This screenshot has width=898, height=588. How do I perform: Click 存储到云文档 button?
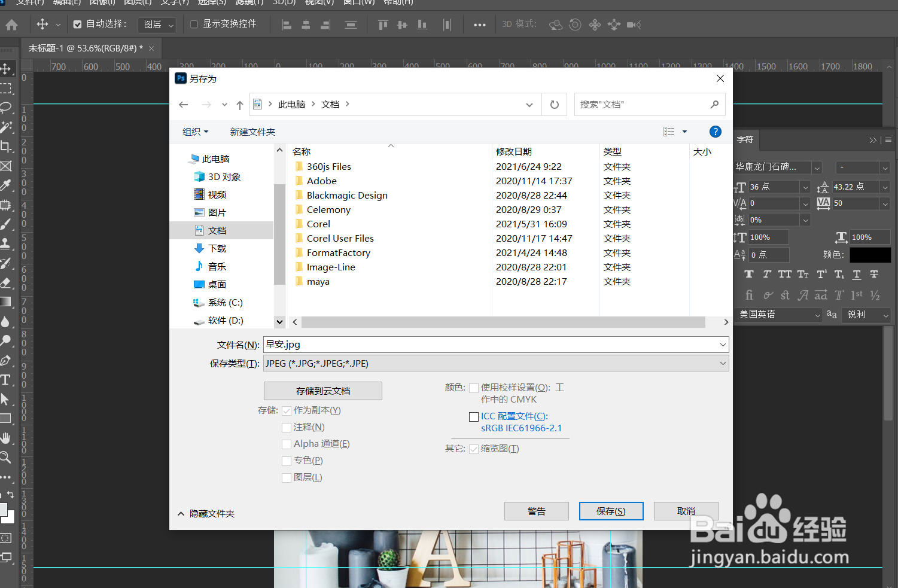pyautogui.click(x=323, y=391)
